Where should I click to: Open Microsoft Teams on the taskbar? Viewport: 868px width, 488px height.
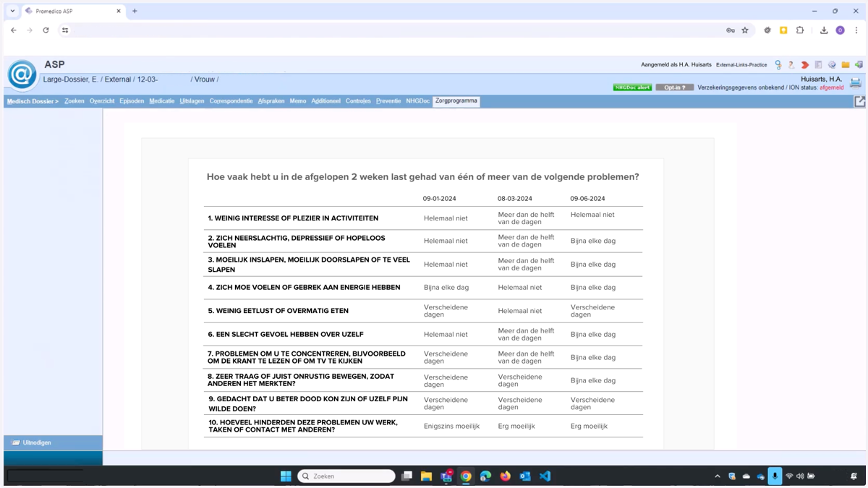click(446, 476)
